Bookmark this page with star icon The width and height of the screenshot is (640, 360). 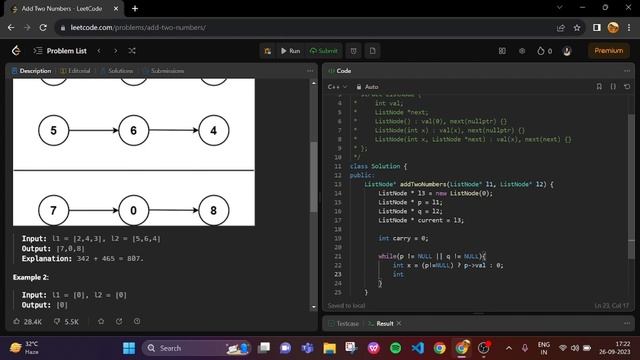click(x=577, y=28)
